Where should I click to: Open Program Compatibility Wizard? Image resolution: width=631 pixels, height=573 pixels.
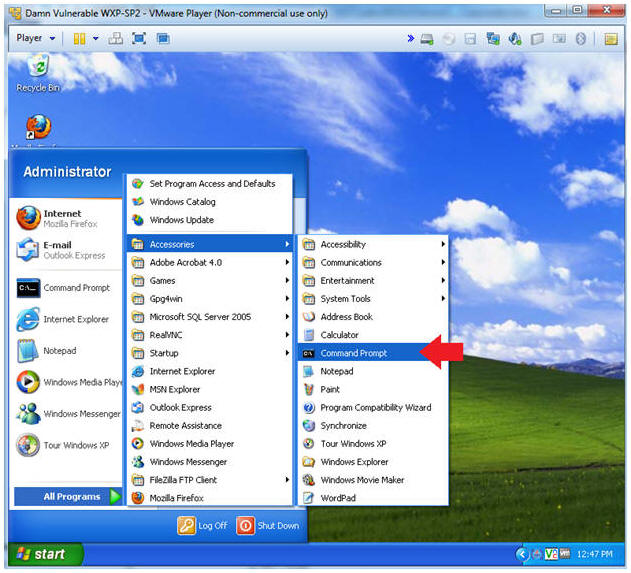click(373, 407)
